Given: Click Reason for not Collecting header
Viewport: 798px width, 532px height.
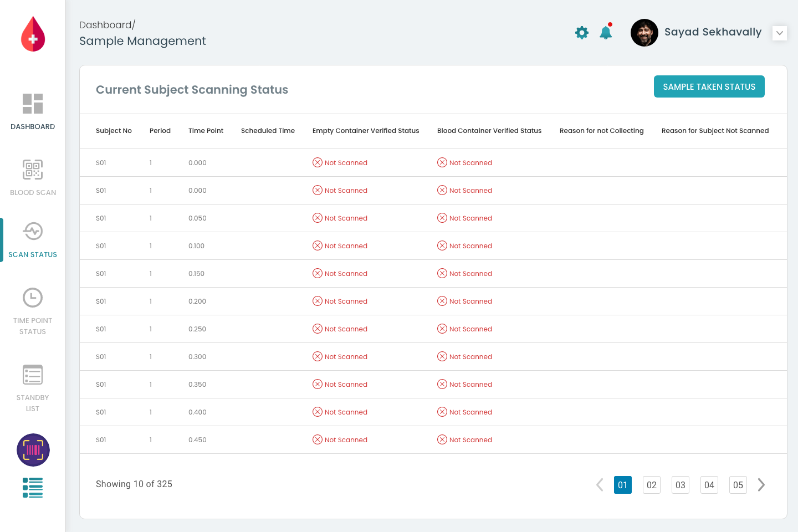Looking at the screenshot, I should click(x=602, y=131).
